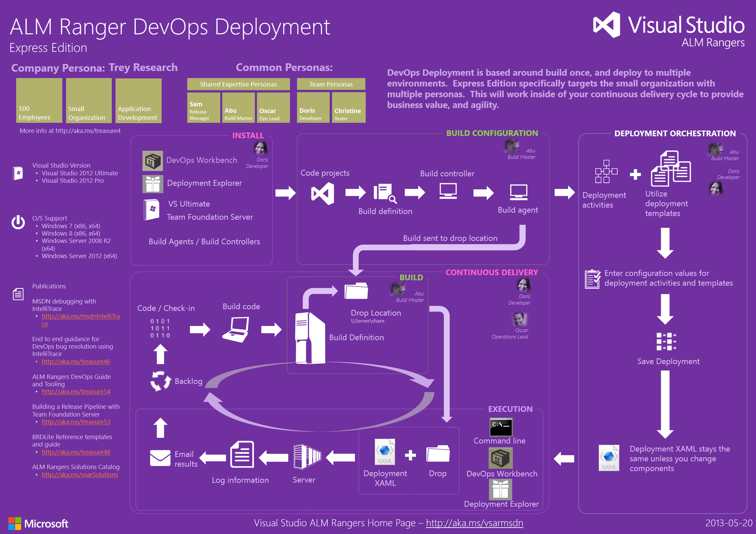
Task: Open the http://aka.ms/treasure46 link
Action: [x=76, y=362]
